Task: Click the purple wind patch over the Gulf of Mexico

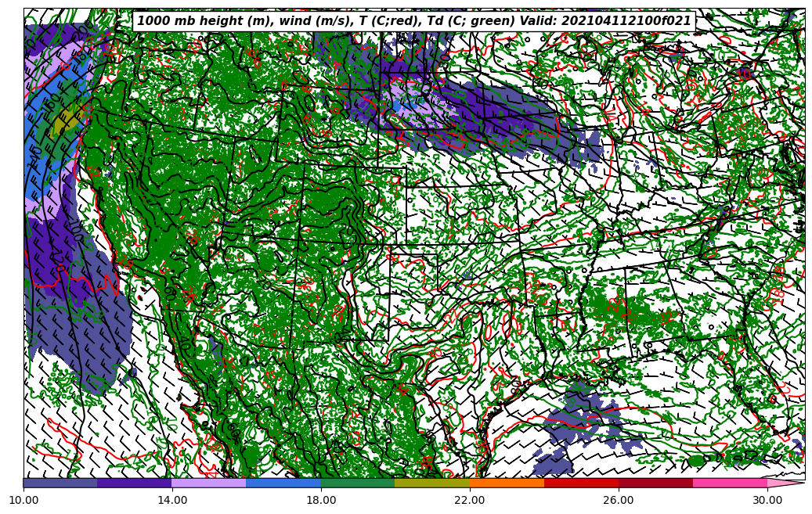Action: pyautogui.click(x=579, y=426)
